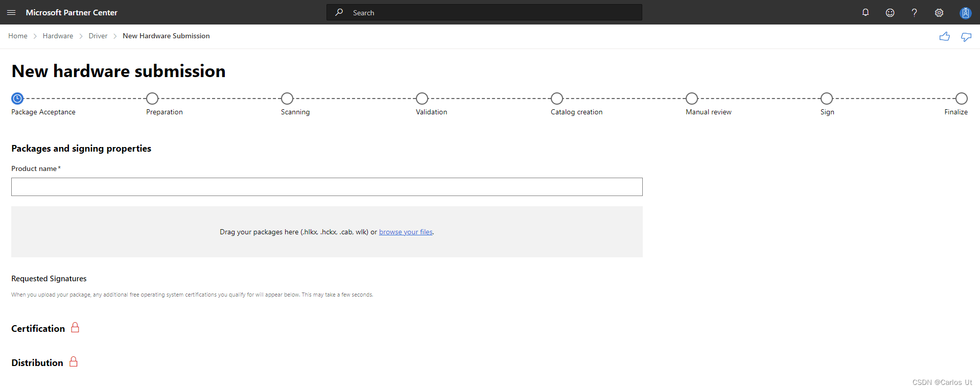Go to Home in the breadcrumb
The width and height of the screenshot is (980, 390).
coord(18,36)
